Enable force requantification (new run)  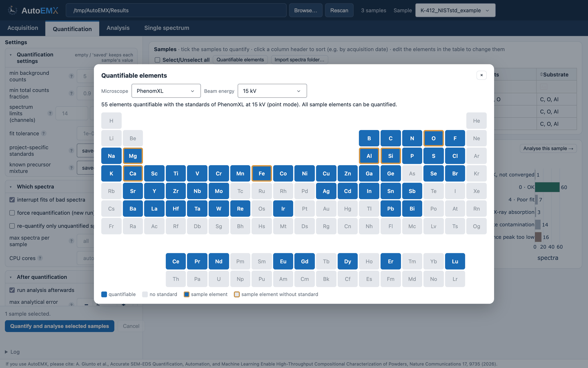(x=12, y=213)
